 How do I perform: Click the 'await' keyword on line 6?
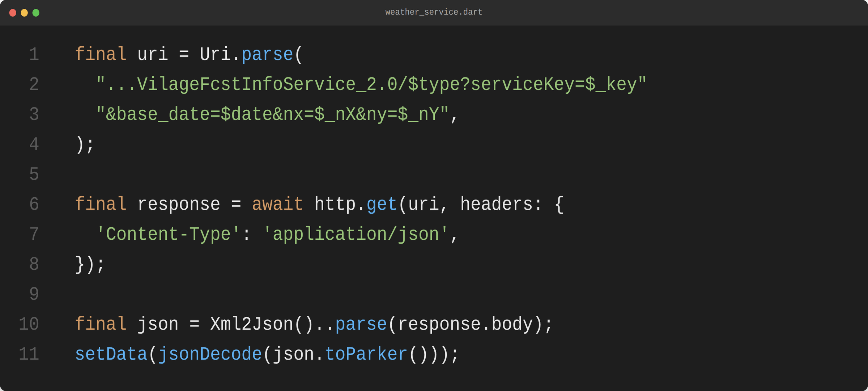click(x=277, y=204)
